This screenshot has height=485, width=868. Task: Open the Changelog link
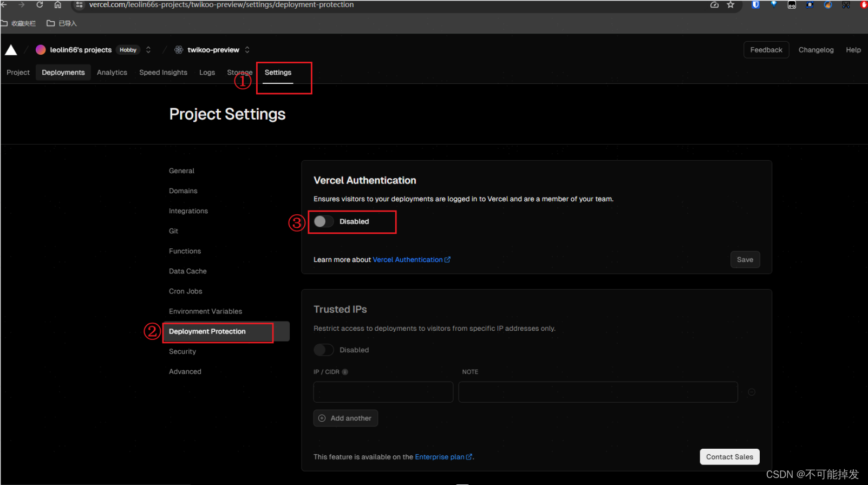pos(816,50)
